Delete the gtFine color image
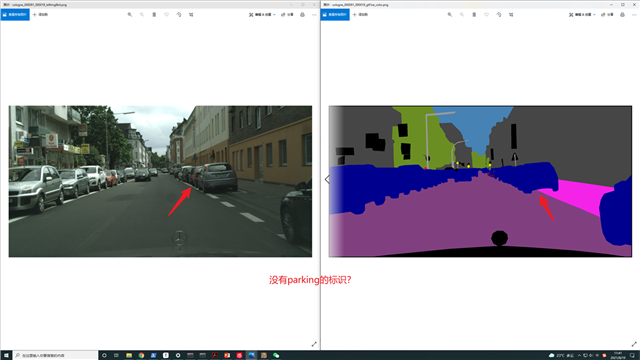The height and width of the screenshot is (360, 640). click(x=474, y=15)
